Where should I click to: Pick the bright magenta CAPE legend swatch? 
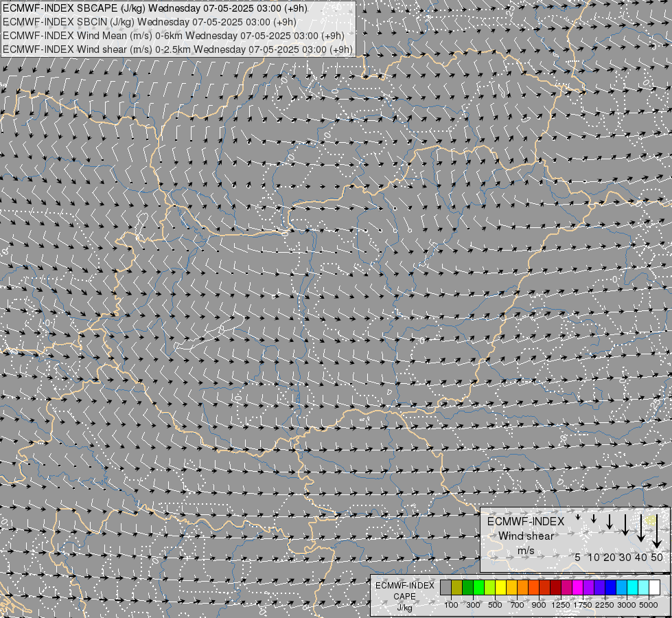pyautogui.click(x=578, y=587)
